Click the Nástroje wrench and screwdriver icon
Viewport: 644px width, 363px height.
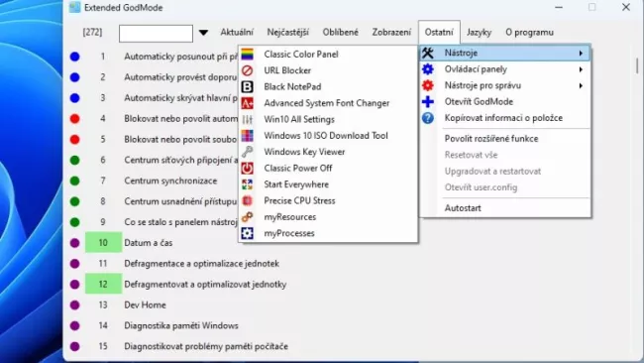click(428, 53)
